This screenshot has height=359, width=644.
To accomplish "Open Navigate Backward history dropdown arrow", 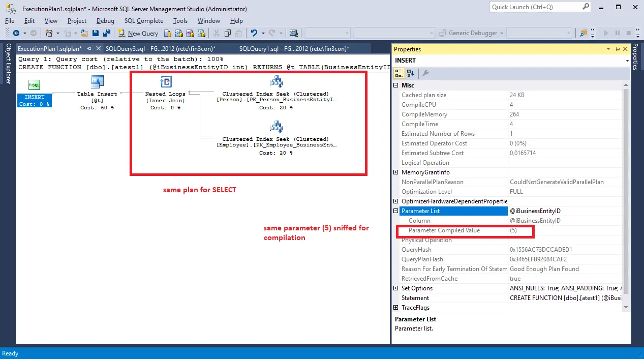I will (24, 33).
